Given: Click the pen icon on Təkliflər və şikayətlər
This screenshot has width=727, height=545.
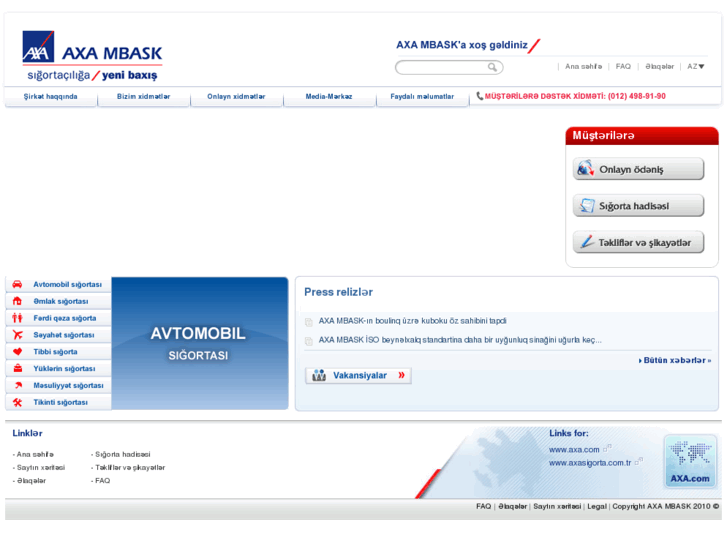Looking at the screenshot, I should click(x=587, y=242).
